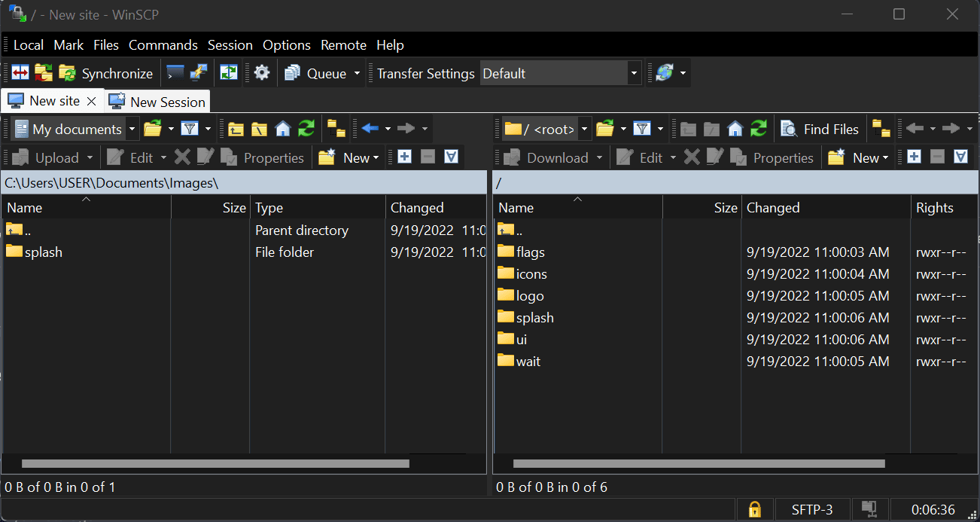Open the Files menu
980x522 pixels.
106,45
